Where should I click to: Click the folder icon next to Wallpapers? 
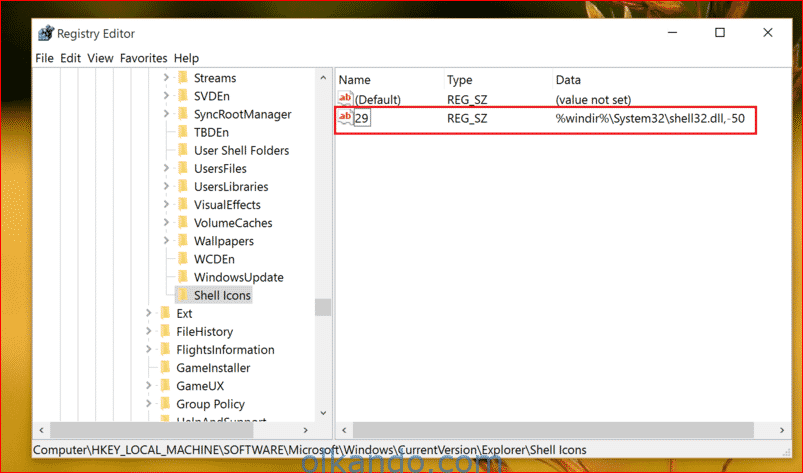click(x=183, y=241)
